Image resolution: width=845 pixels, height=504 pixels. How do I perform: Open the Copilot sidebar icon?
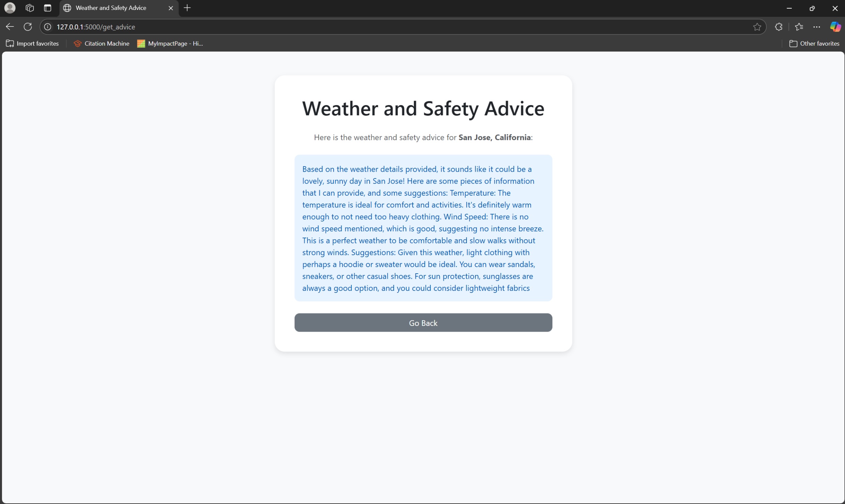(x=835, y=27)
